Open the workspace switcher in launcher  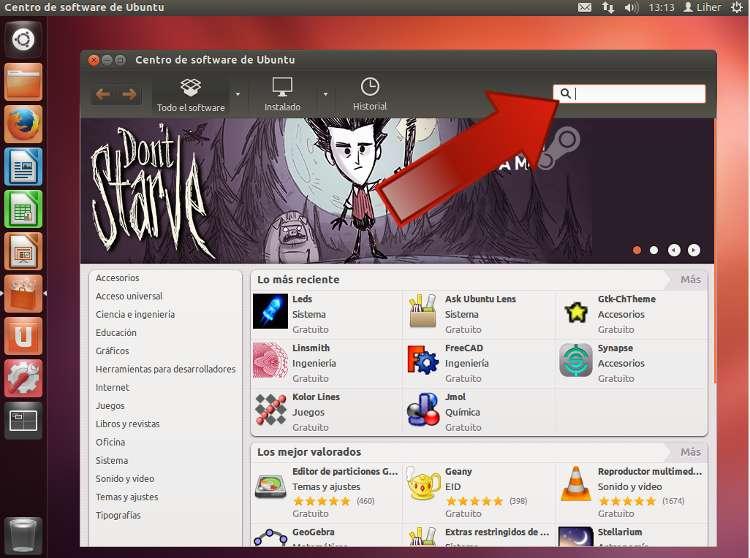[23, 421]
